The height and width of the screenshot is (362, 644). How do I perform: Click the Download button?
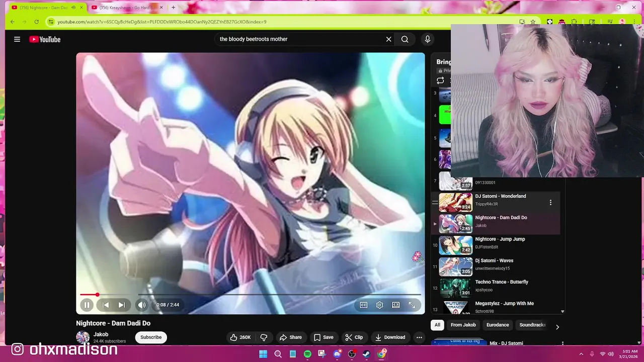pos(390,337)
